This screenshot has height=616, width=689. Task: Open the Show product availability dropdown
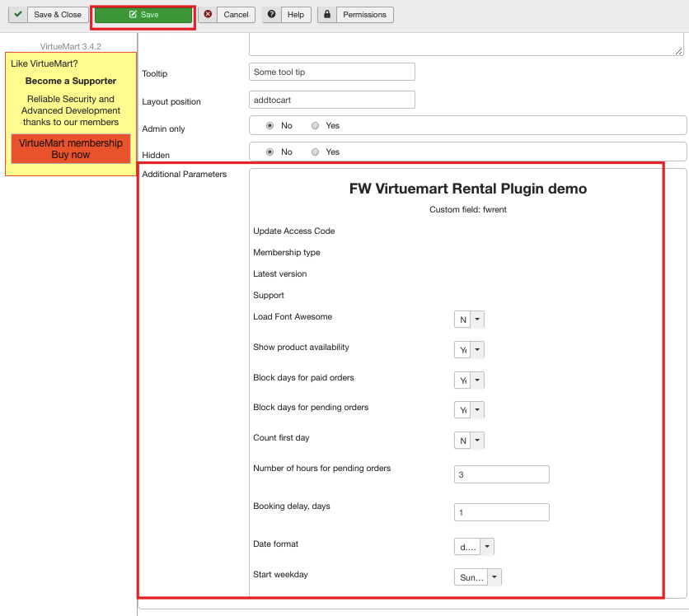pyautogui.click(x=469, y=350)
